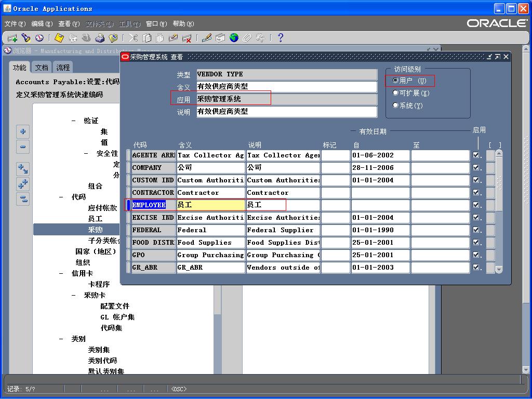Click the Paste clipboard icon
Screen dimensions: 532x399
coord(160,38)
